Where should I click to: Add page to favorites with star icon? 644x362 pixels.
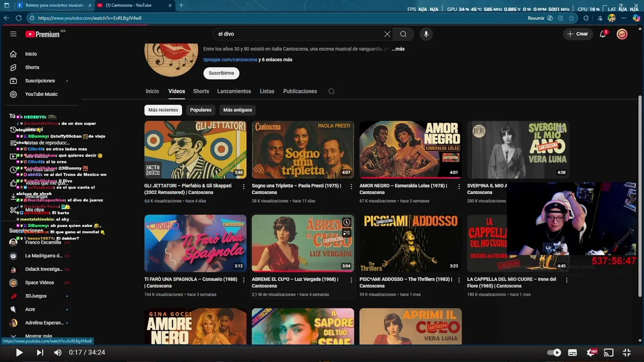[572, 18]
